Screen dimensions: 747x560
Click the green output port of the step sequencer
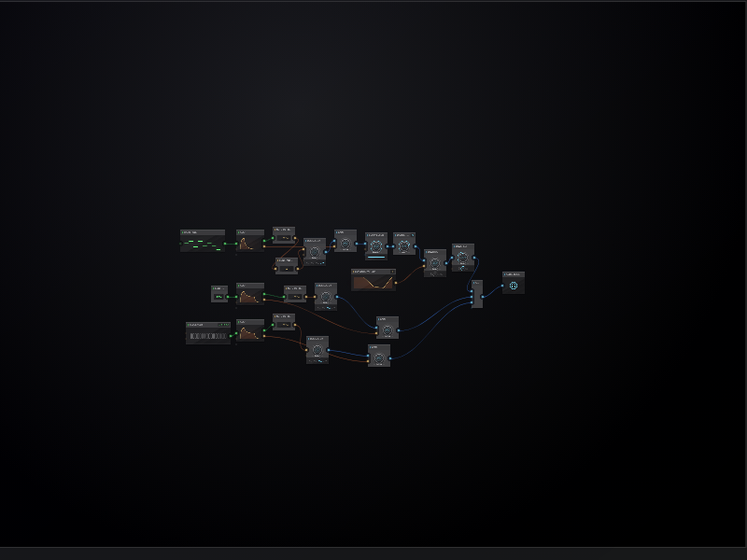click(x=231, y=336)
